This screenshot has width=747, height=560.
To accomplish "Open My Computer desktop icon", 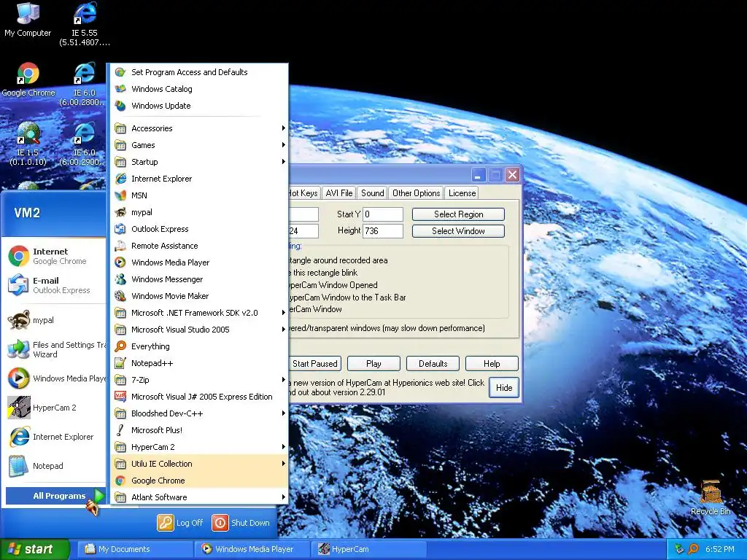I will [x=28, y=20].
